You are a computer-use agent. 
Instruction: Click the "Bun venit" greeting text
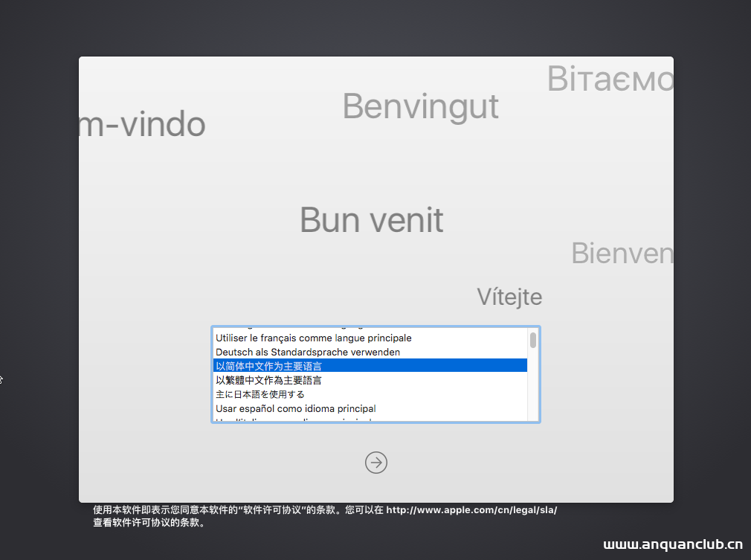click(x=371, y=219)
